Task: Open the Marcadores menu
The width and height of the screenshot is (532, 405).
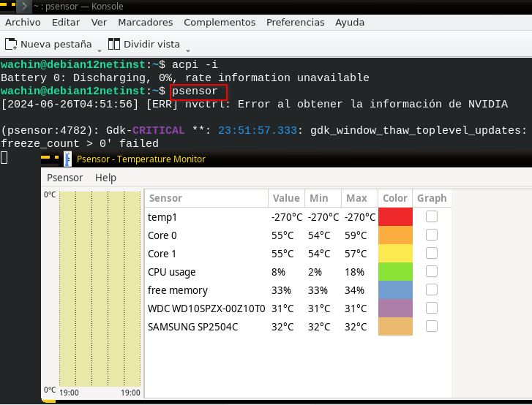Action: coord(145,23)
